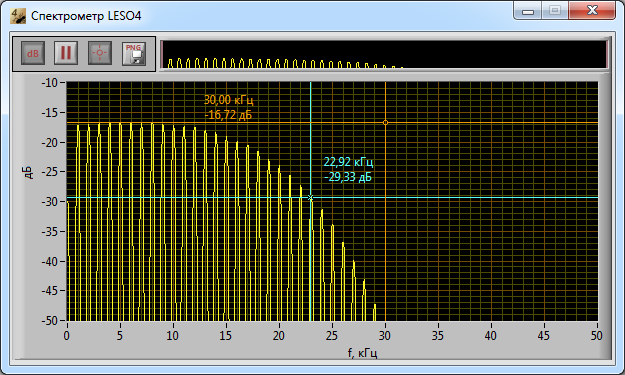
Task: Click the cyan -29,33 дБ readout
Action: tap(348, 177)
